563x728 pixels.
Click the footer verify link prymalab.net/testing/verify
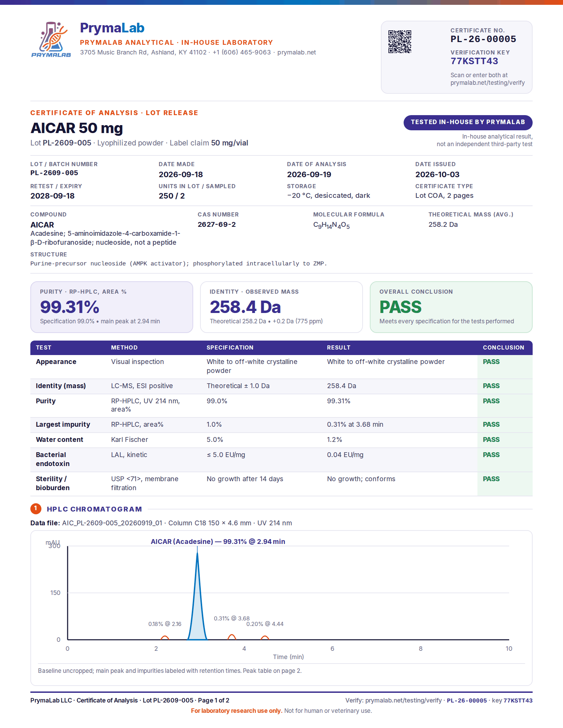[403, 700]
